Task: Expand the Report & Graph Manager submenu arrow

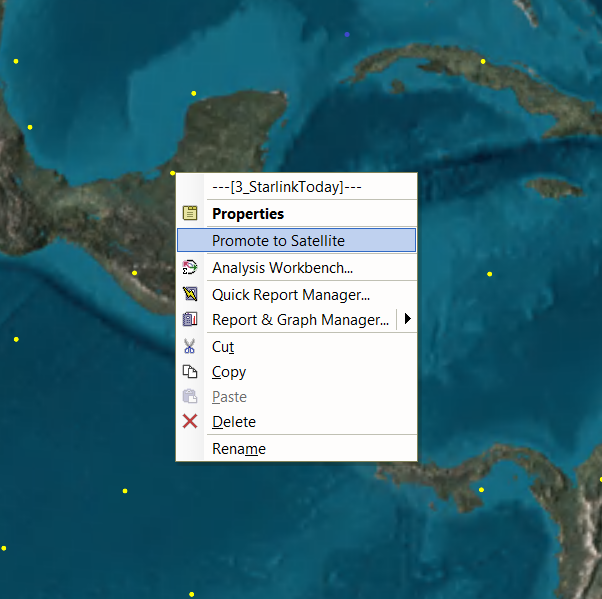Action: click(407, 319)
